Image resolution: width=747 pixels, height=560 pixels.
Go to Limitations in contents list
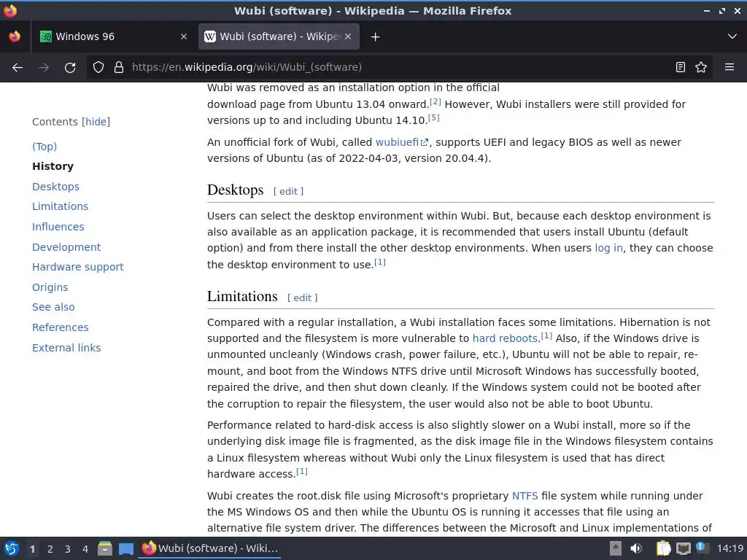(x=60, y=206)
